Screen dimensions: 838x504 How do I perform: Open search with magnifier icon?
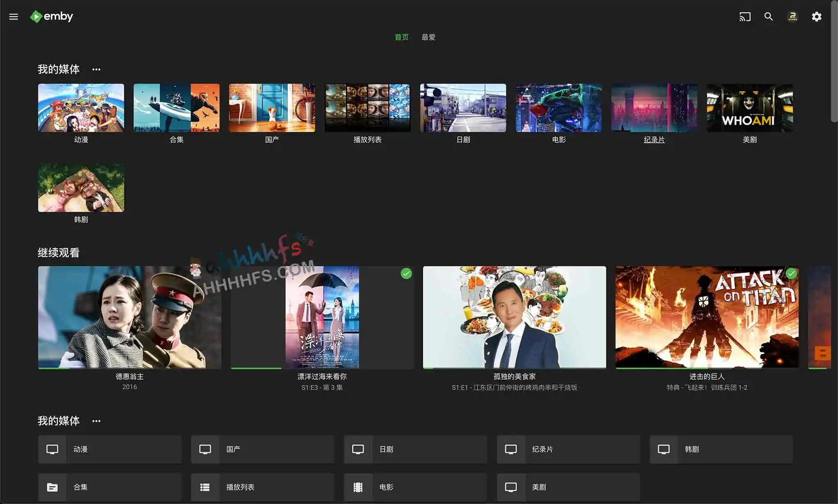point(768,17)
